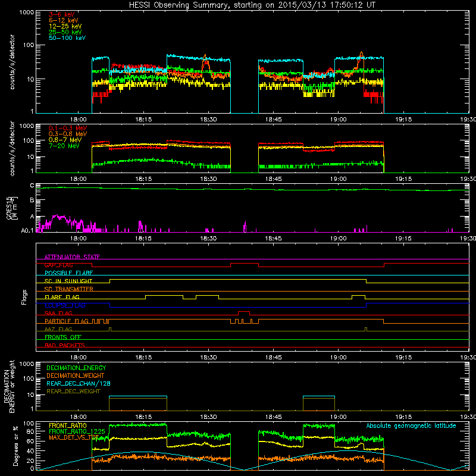Click the SAA_FLAG label

[58, 313]
